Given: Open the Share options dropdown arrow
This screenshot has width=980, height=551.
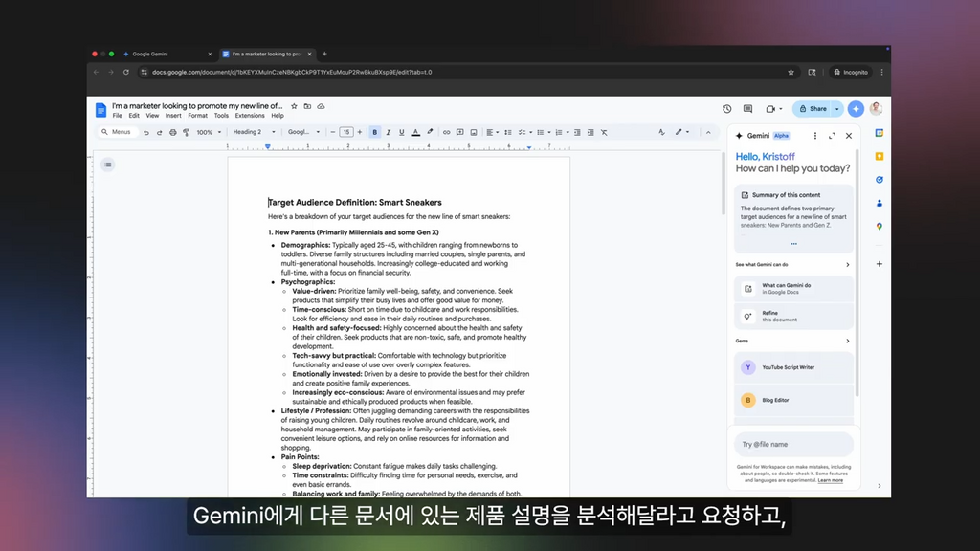Looking at the screenshot, I should click(x=837, y=109).
